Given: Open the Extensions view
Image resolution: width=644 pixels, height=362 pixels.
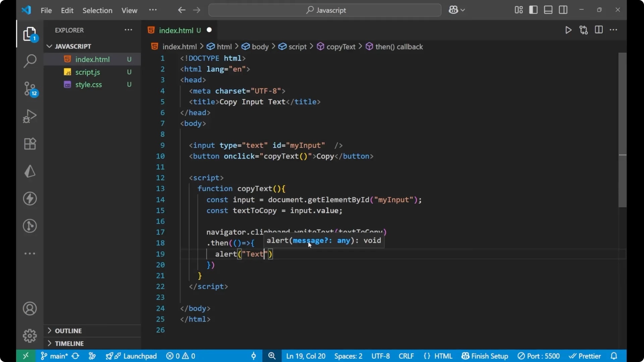Looking at the screenshot, I should point(30,144).
